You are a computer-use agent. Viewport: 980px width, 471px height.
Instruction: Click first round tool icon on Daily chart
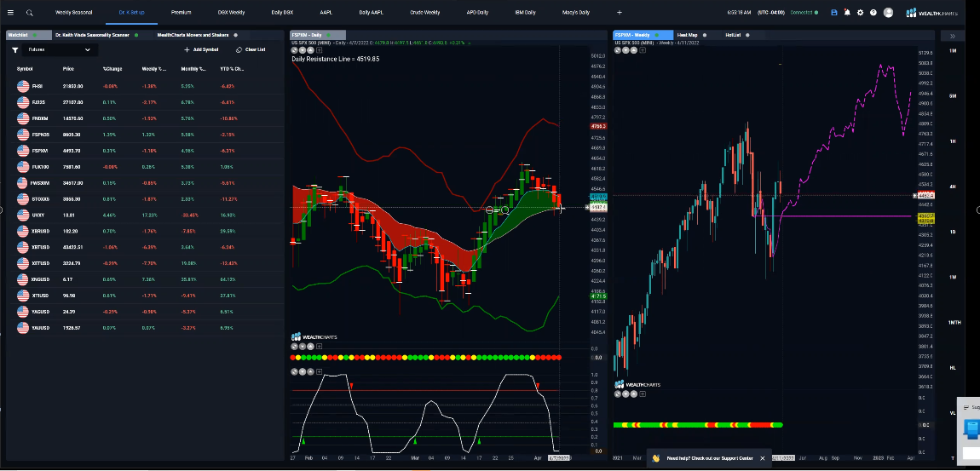[295, 50]
